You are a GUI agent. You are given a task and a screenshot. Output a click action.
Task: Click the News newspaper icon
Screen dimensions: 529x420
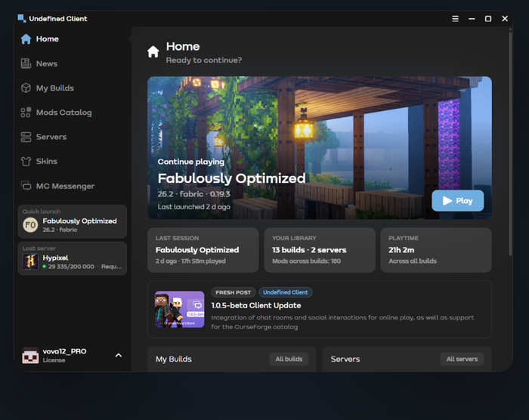point(26,63)
